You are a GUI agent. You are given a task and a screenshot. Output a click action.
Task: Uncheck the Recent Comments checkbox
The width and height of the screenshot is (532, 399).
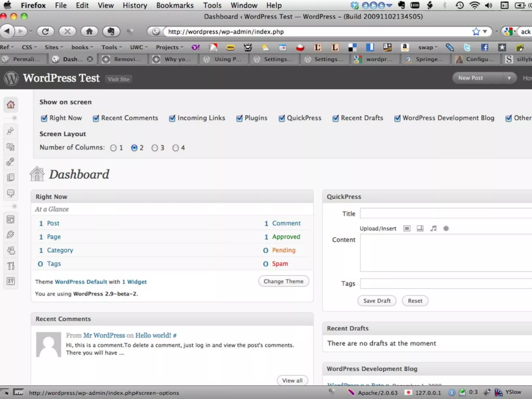pos(96,118)
